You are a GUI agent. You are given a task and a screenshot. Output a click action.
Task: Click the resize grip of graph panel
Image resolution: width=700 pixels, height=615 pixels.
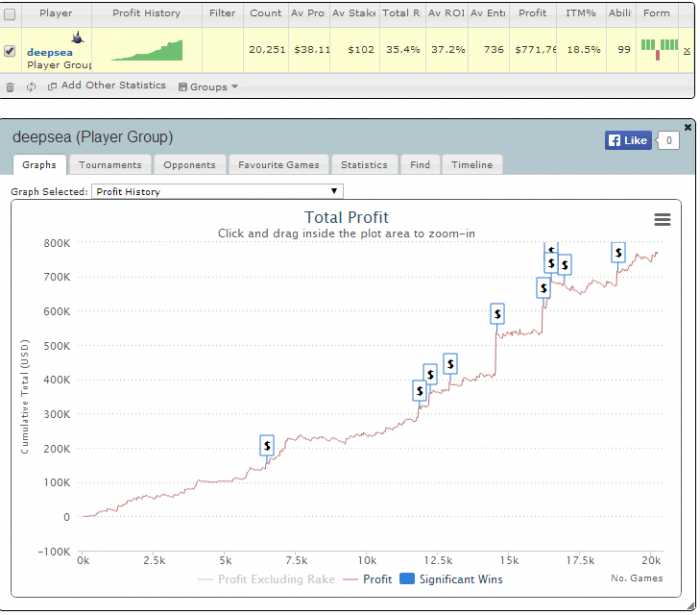[691, 606]
